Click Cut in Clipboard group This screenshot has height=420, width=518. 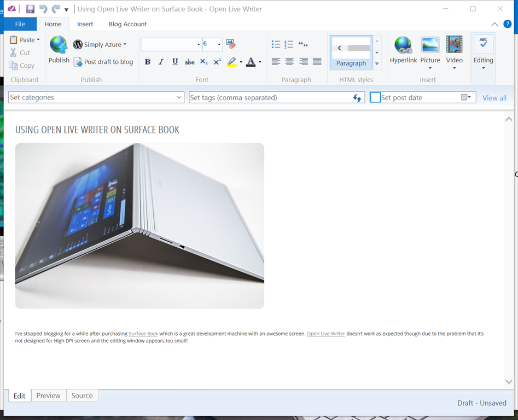(20, 52)
